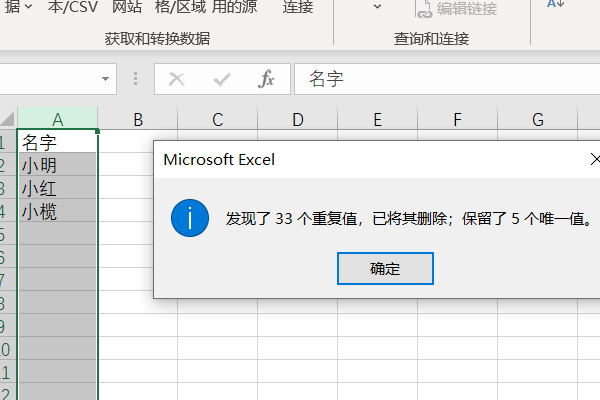
Task: Click the 本/CSV data source button
Action: (73, 7)
